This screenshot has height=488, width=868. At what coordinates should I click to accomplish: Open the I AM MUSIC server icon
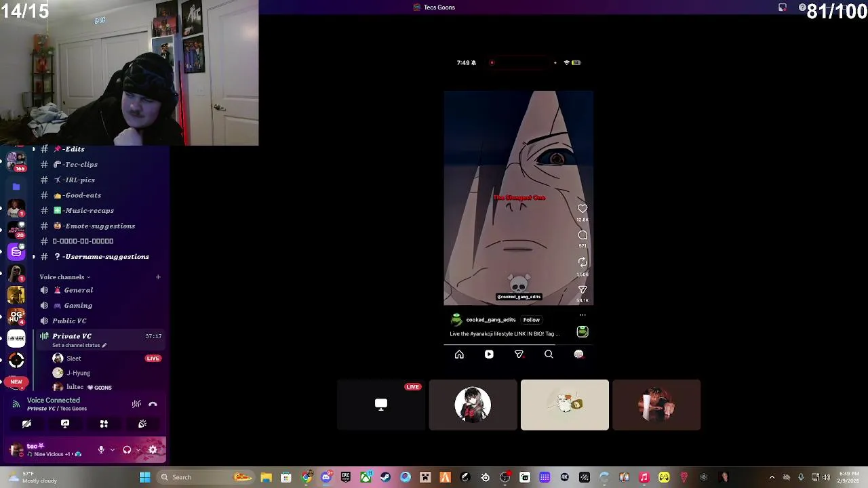pyautogui.click(x=16, y=338)
